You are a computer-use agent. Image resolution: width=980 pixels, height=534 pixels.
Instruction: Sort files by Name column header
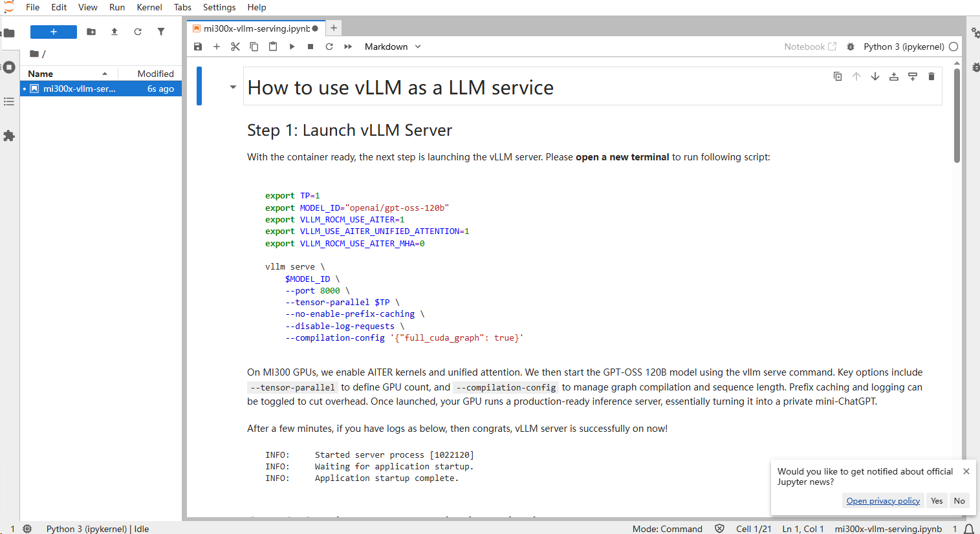[x=69, y=74]
